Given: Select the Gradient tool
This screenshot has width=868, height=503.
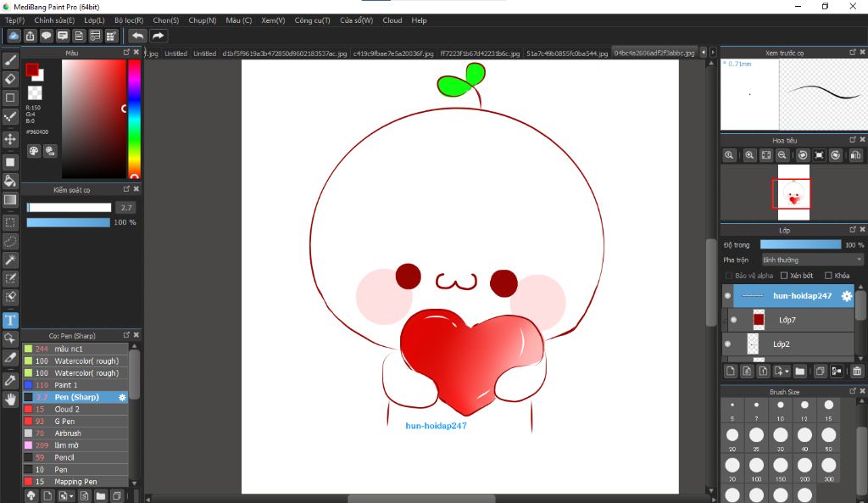Looking at the screenshot, I should tap(10, 199).
